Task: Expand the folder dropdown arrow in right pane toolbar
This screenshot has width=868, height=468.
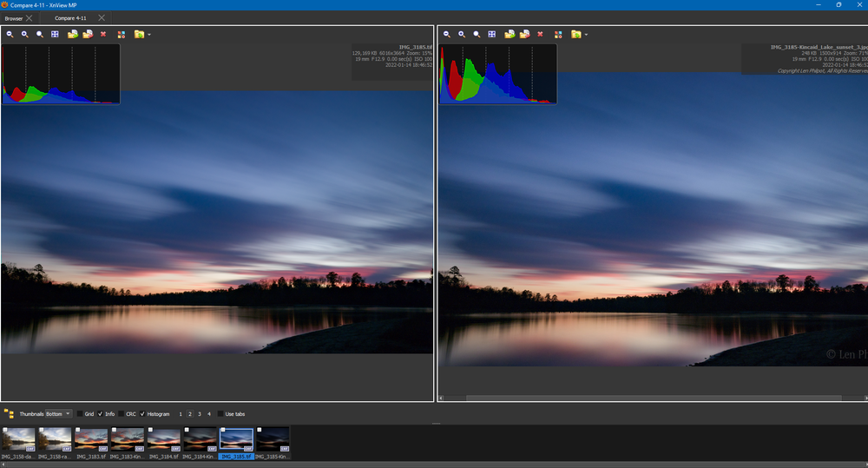Action: [x=586, y=36]
